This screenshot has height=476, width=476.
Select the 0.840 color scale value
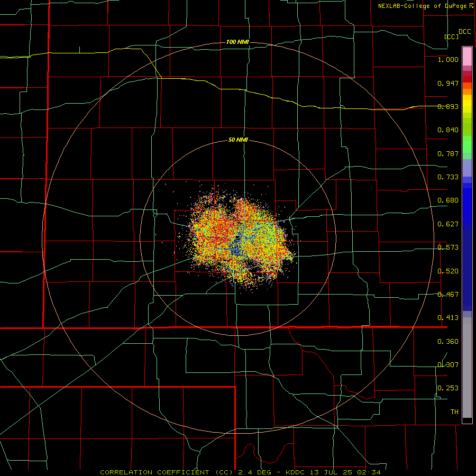click(x=448, y=130)
